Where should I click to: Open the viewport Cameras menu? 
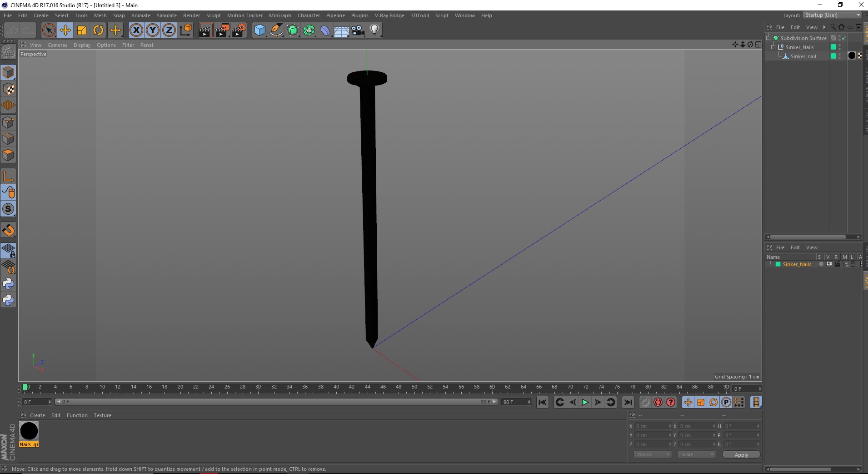tap(57, 45)
